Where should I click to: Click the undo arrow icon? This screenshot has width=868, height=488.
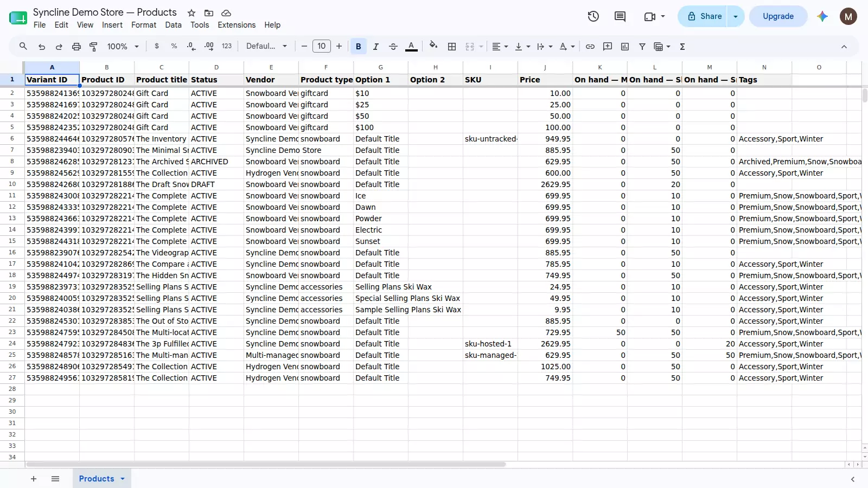[x=42, y=47]
